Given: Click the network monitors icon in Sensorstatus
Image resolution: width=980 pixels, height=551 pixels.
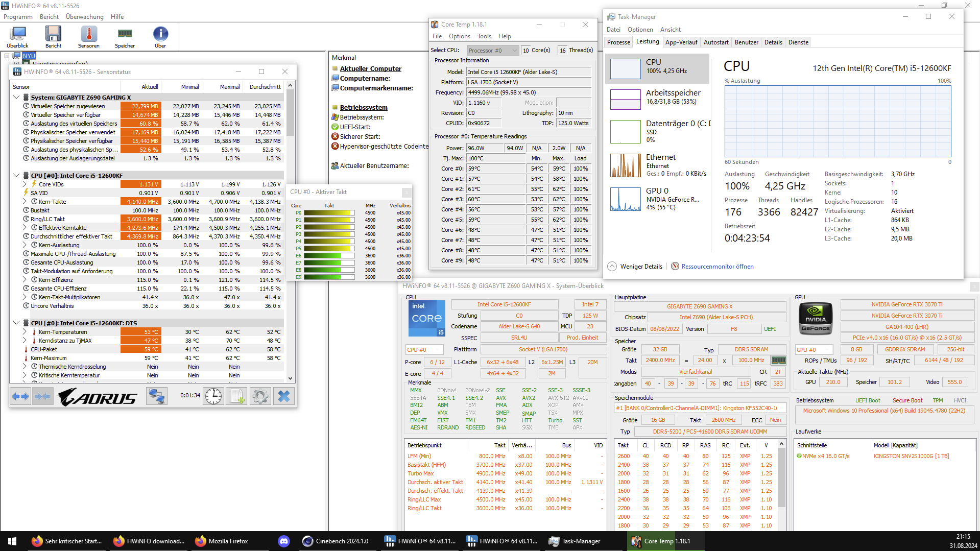Looking at the screenshot, I should [156, 396].
